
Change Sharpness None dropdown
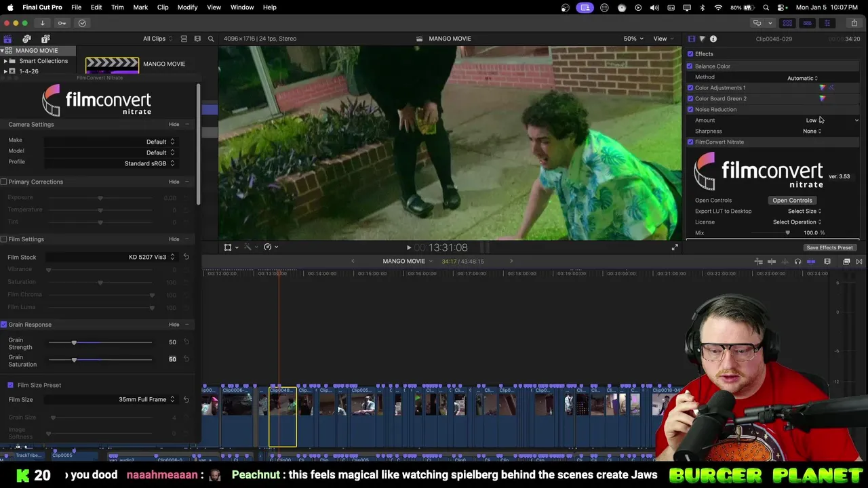[x=812, y=131]
